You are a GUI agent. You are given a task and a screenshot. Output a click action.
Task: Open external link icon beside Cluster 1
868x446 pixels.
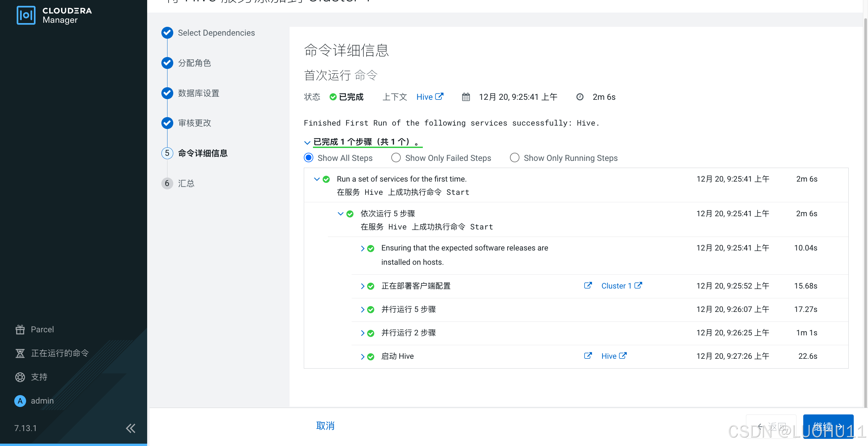(x=588, y=285)
